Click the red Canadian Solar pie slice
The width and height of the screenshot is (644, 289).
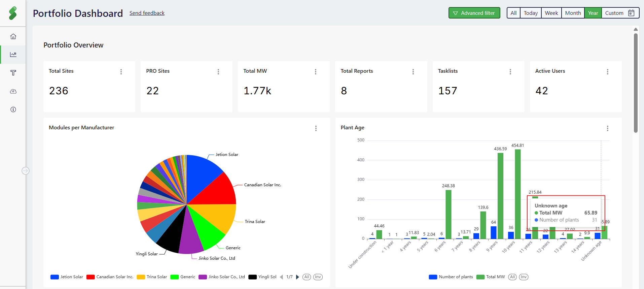[x=217, y=192]
